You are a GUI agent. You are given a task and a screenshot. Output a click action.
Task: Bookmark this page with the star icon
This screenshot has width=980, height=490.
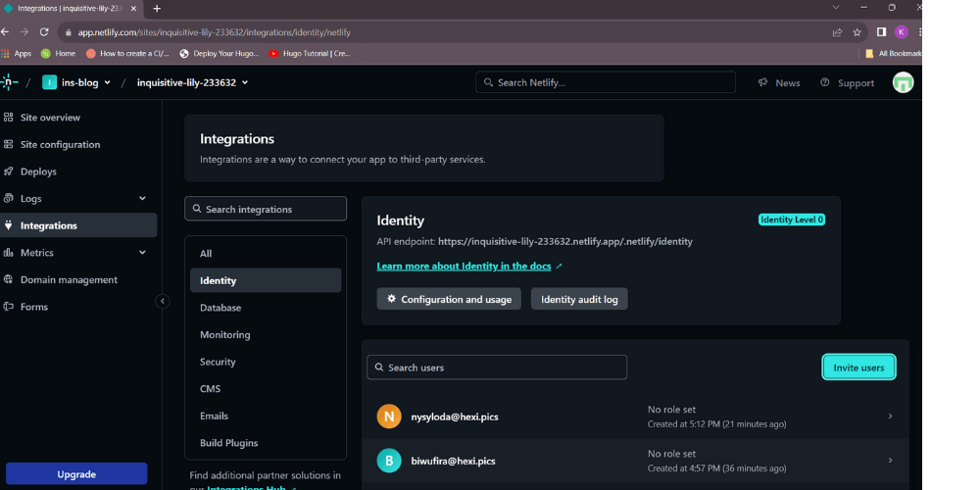tap(857, 32)
